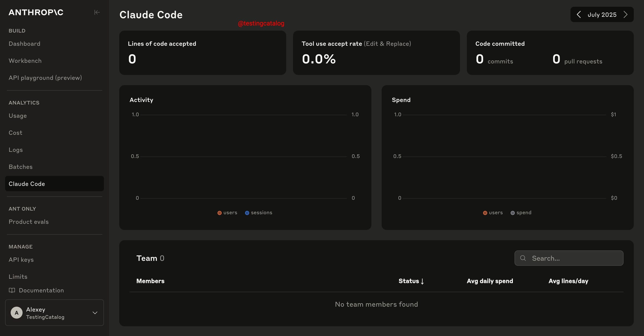Go to the previous month with the left chevron
Viewport: 644px width, 336px height.
(x=579, y=14)
